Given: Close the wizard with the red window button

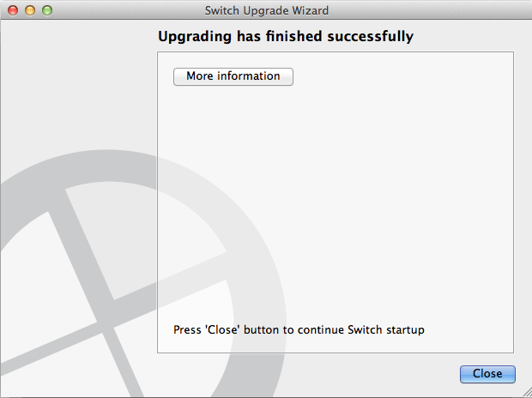Looking at the screenshot, I should click(x=13, y=10).
